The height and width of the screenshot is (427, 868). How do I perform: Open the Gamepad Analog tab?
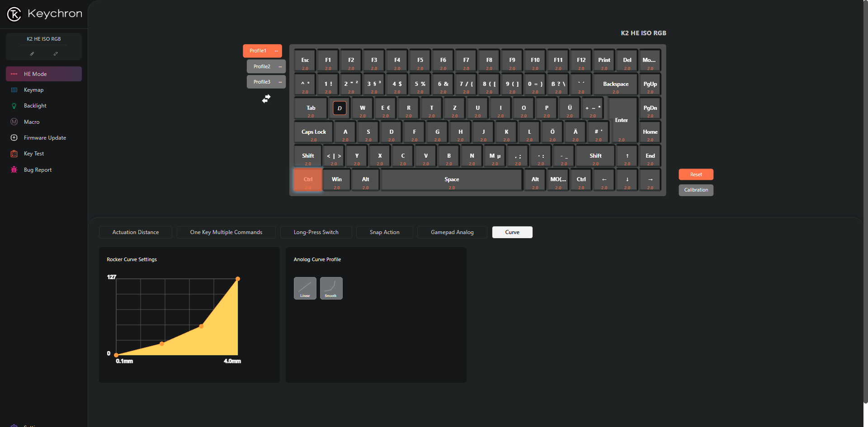click(x=452, y=232)
